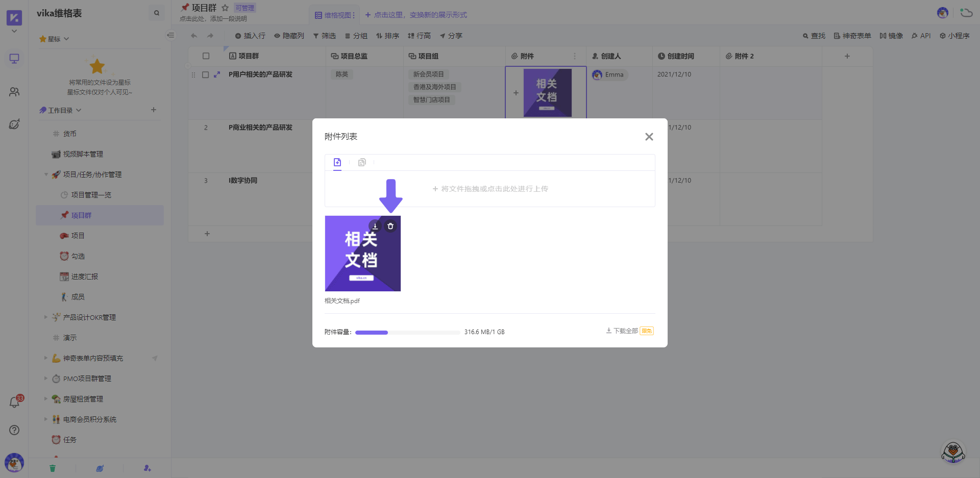Viewport: 980px width, 478px height.
Task: Expand the 产品设计OKR管理 folder
Action: coord(46,317)
